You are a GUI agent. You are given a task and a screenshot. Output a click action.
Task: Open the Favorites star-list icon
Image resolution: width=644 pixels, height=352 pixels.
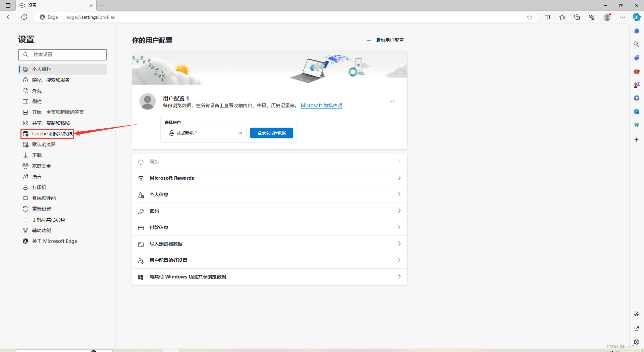point(562,17)
